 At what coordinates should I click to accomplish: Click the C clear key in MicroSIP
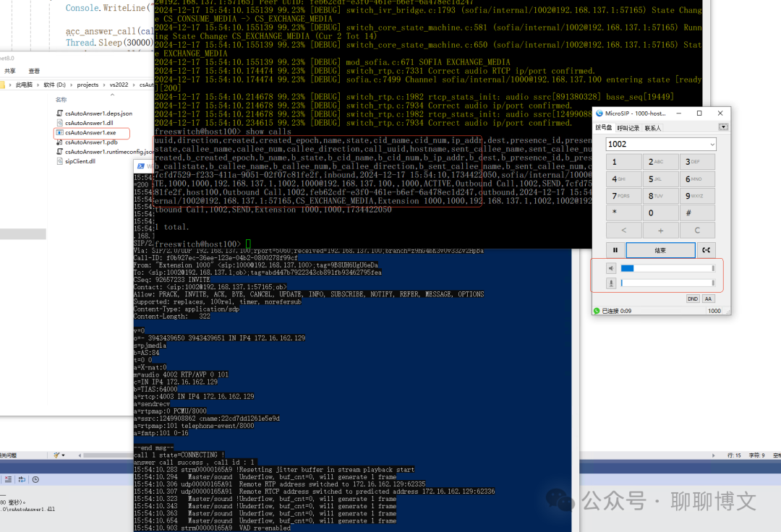point(697,231)
